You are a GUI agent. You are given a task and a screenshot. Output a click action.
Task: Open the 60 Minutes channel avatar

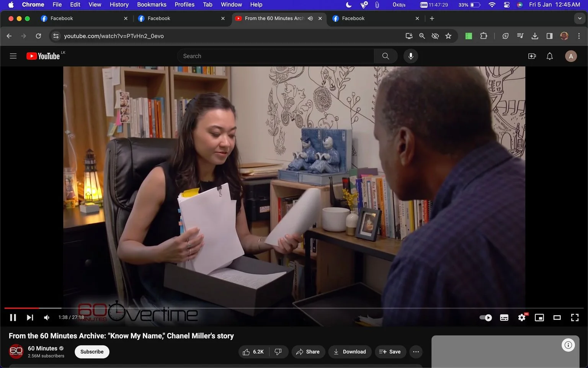[16, 351]
